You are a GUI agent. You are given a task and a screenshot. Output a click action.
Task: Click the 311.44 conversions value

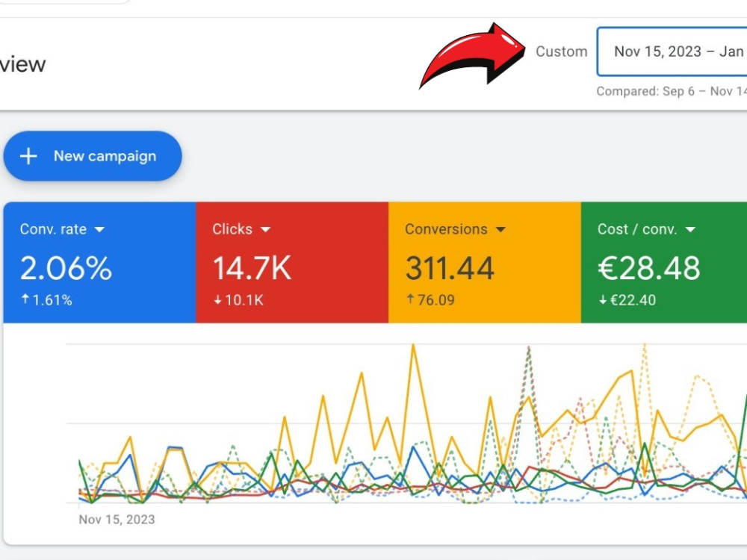450,268
